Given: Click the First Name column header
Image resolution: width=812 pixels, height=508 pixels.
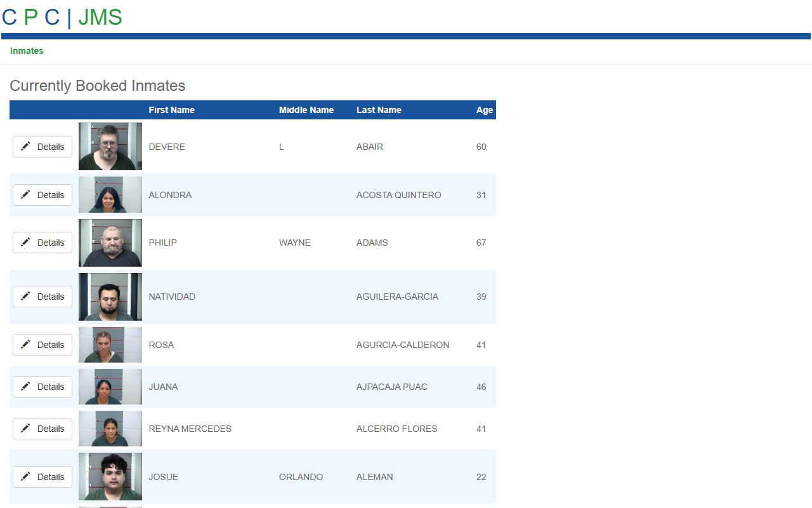Looking at the screenshot, I should pos(171,110).
